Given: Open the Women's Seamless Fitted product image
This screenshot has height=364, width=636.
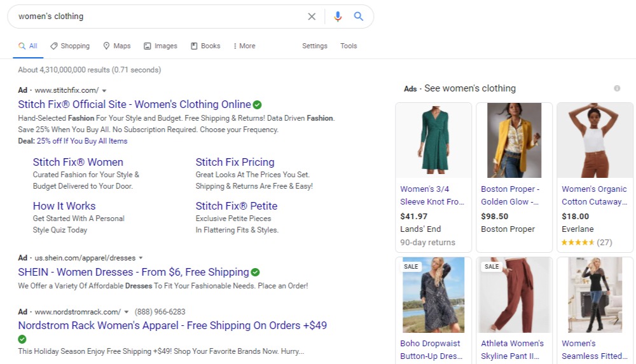Looking at the screenshot, I should [595, 295].
